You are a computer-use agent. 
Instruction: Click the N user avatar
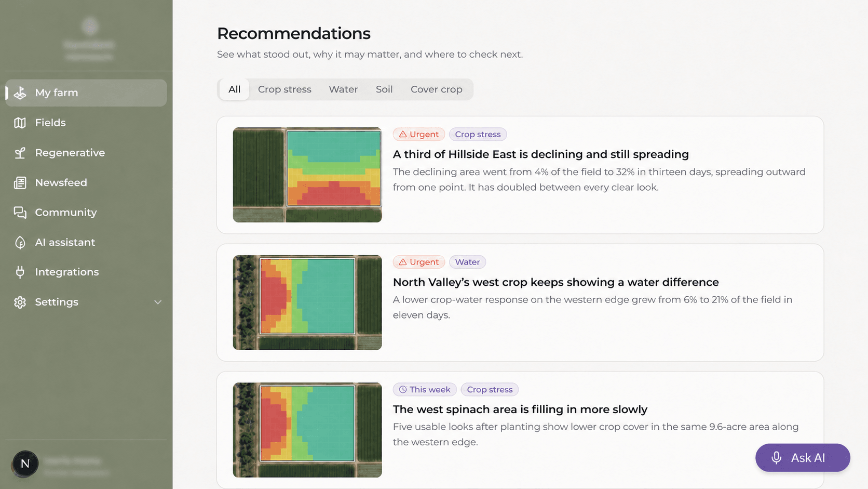tap(25, 464)
